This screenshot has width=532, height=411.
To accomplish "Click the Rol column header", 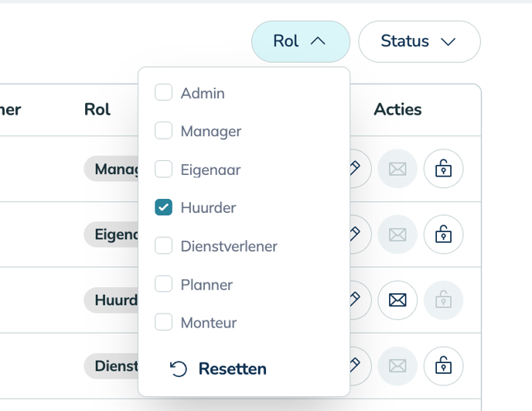I will coord(97,110).
